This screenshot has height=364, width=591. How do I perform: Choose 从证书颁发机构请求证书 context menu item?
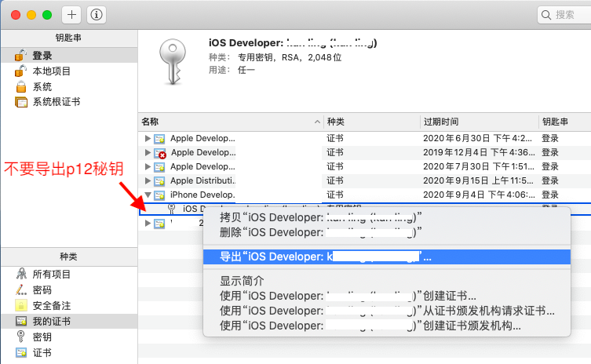point(387,311)
